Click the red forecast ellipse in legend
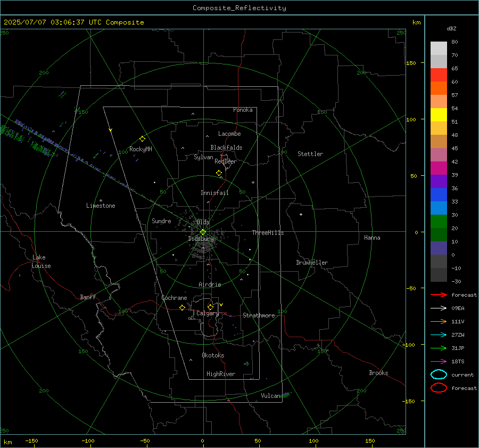Screen dimensions: 479x448 click(x=439, y=388)
